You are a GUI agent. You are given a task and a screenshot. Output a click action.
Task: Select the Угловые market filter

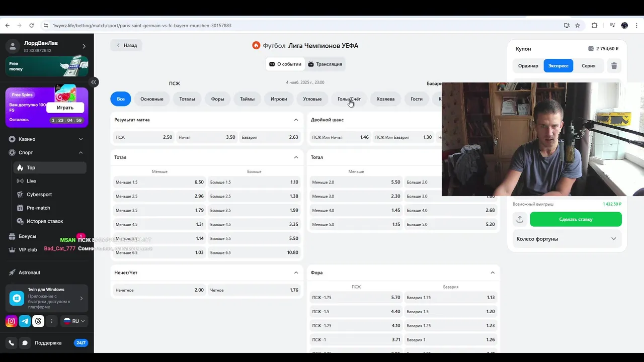point(312,99)
